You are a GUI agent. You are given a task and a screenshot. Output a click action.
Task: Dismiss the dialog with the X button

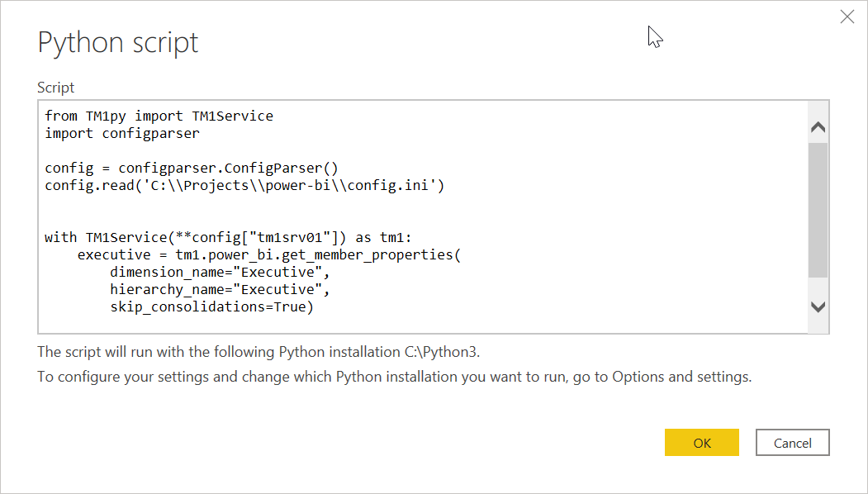[x=847, y=16]
